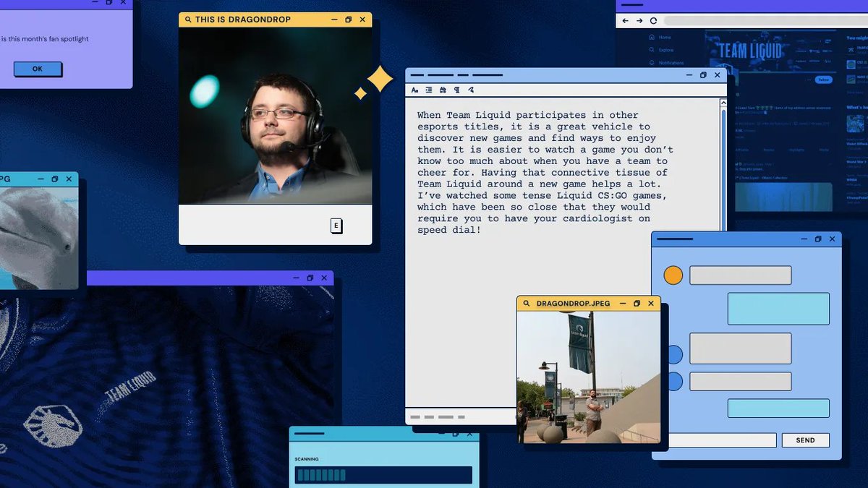
Task: Maximize the Team Liquid jersey window
Action: click(x=310, y=278)
